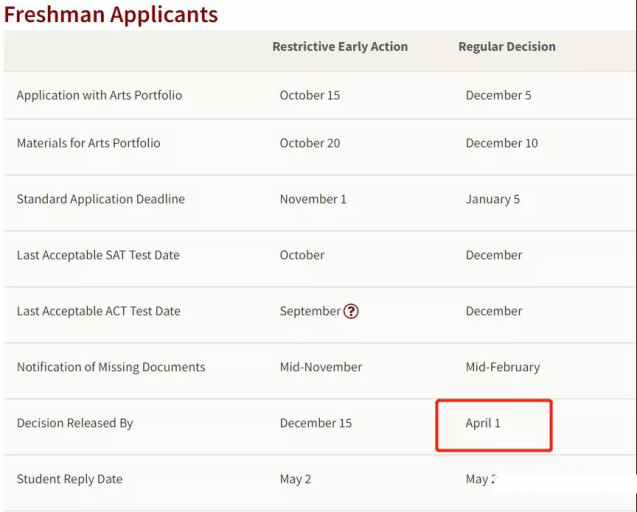Click the October 15 deadline cell
Image resolution: width=637 pixels, height=512 pixels.
310,95
